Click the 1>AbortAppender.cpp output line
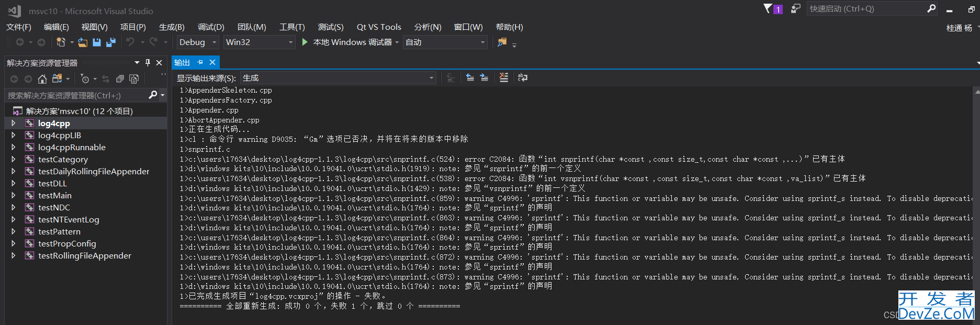Viewport: 980px width, 325px height. [x=219, y=120]
